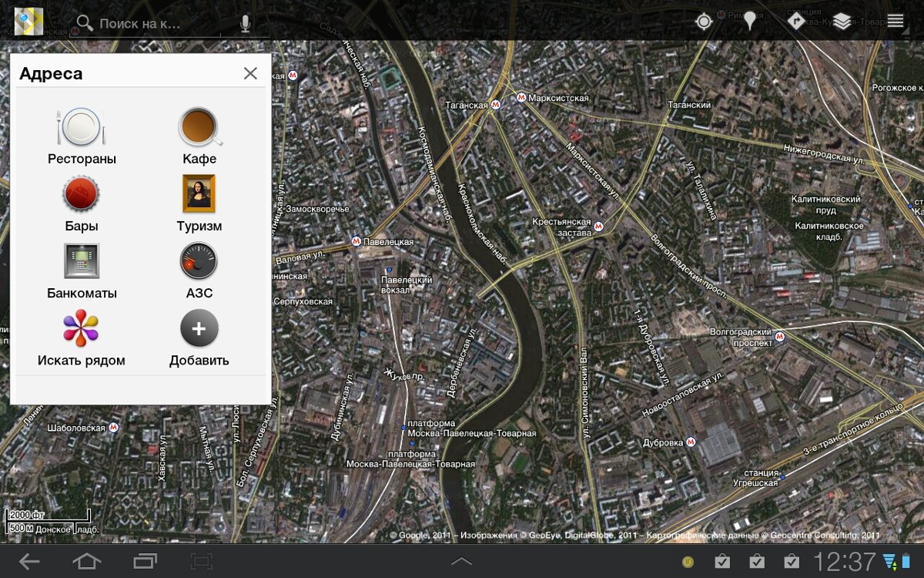The width and height of the screenshot is (924, 578).
Task: Close the Адреса panel
Action: [250, 73]
